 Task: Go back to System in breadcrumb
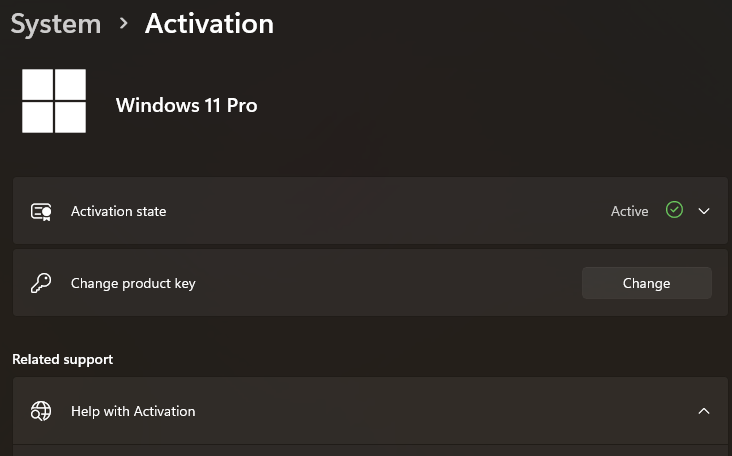(56, 24)
